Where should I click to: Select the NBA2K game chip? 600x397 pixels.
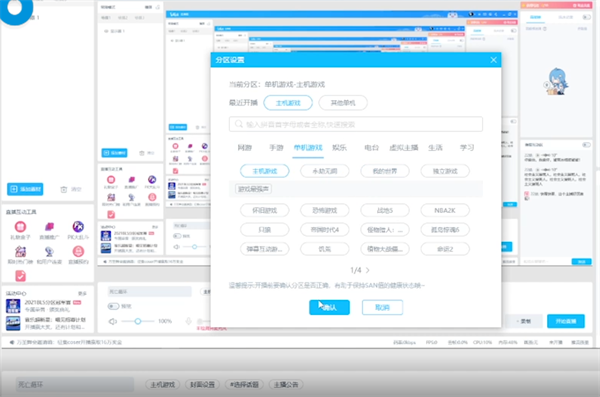[x=445, y=210]
